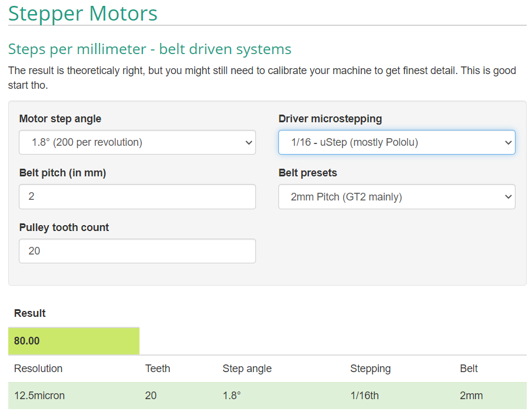Click the 2mm belt table value
The image size is (532, 415).
click(471, 396)
